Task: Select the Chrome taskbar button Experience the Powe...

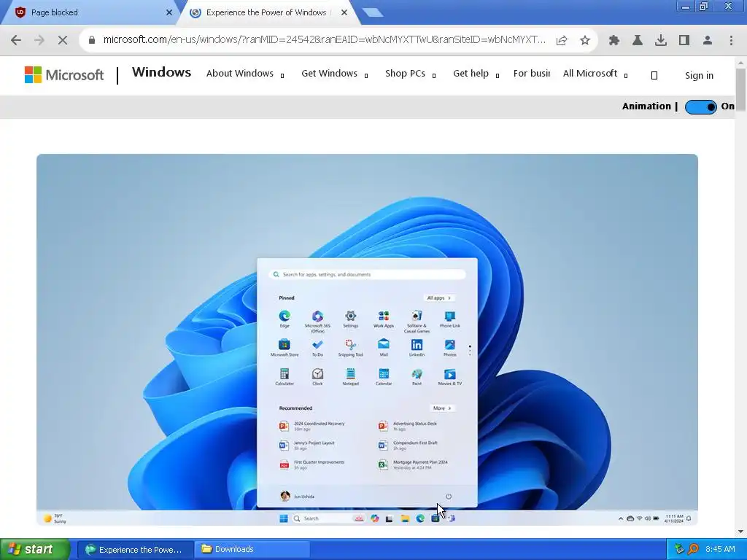Action: [135, 549]
